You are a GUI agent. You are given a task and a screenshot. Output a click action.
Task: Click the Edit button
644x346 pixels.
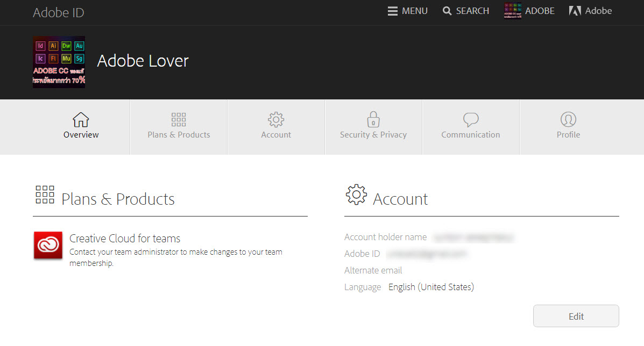[576, 316]
